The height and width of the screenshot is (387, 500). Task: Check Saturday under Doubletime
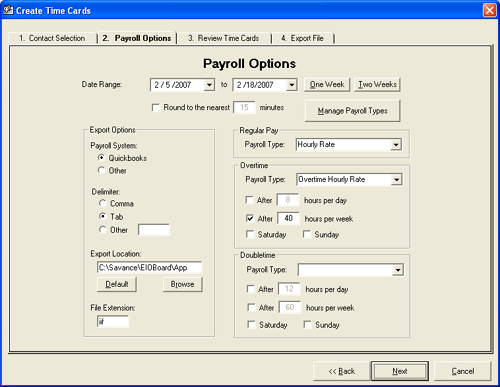tap(251, 324)
